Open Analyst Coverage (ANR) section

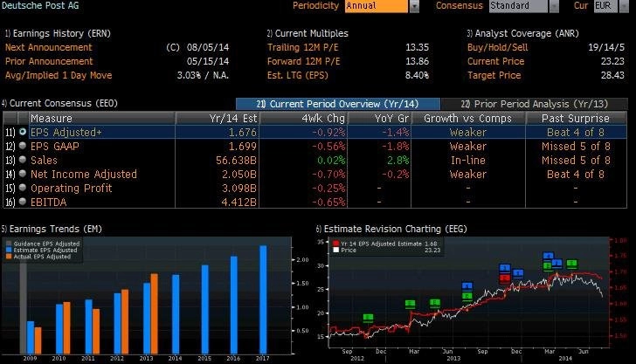point(522,33)
